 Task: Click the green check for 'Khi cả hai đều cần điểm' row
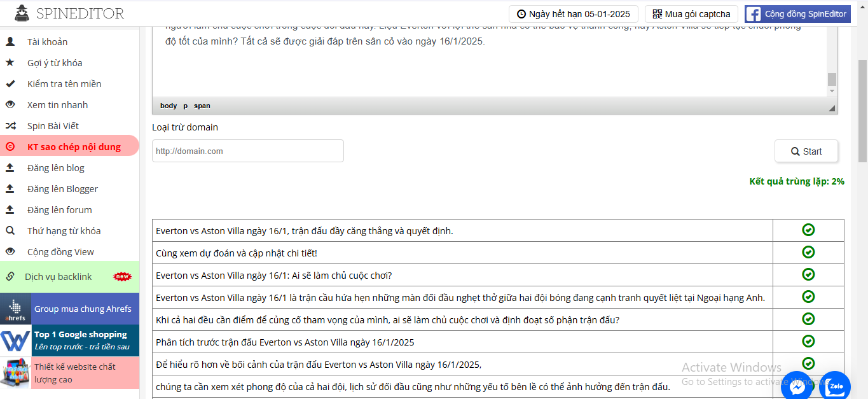coord(808,319)
